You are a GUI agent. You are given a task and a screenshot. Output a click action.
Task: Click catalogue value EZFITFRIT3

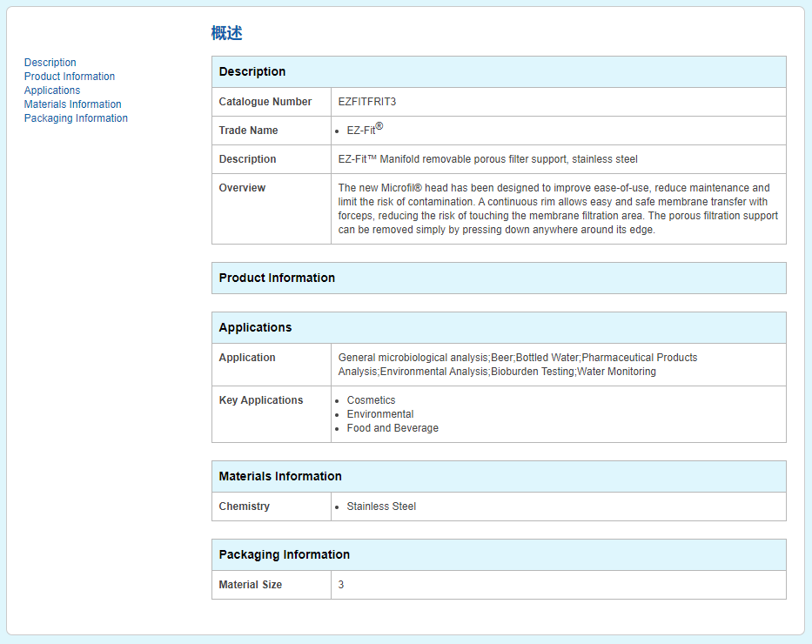point(367,102)
